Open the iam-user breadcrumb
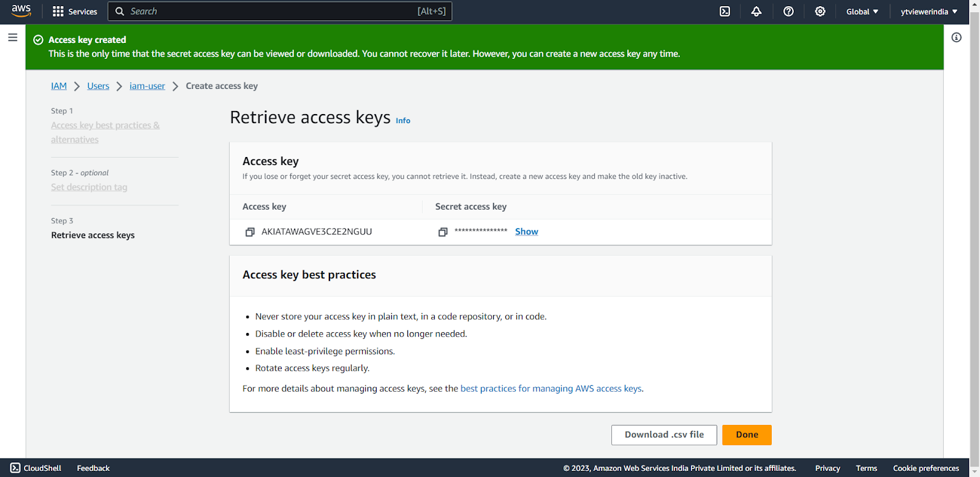The image size is (980, 477). click(x=147, y=86)
